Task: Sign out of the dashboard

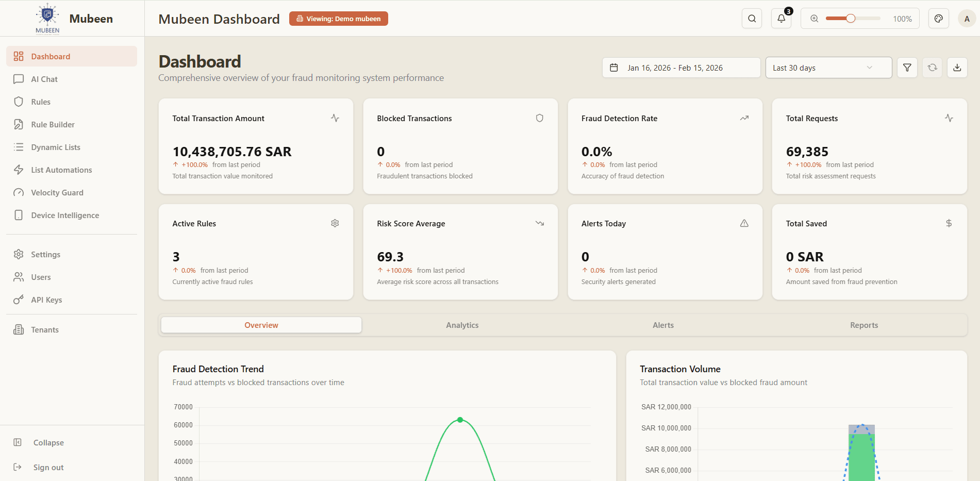Action: [x=48, y=467]
